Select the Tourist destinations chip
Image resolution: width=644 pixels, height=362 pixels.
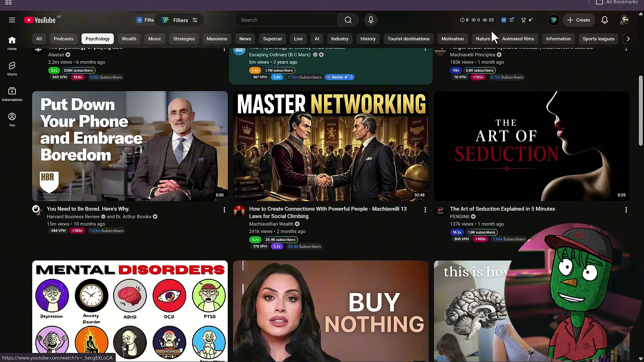(x=409, y=39)
